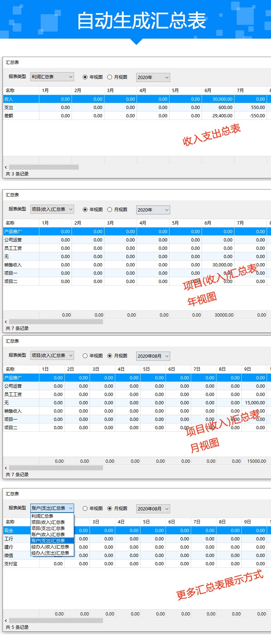The width and height of the screenshot is (271, 644).
Task: Select the 工行 account row
Action: 137,539
